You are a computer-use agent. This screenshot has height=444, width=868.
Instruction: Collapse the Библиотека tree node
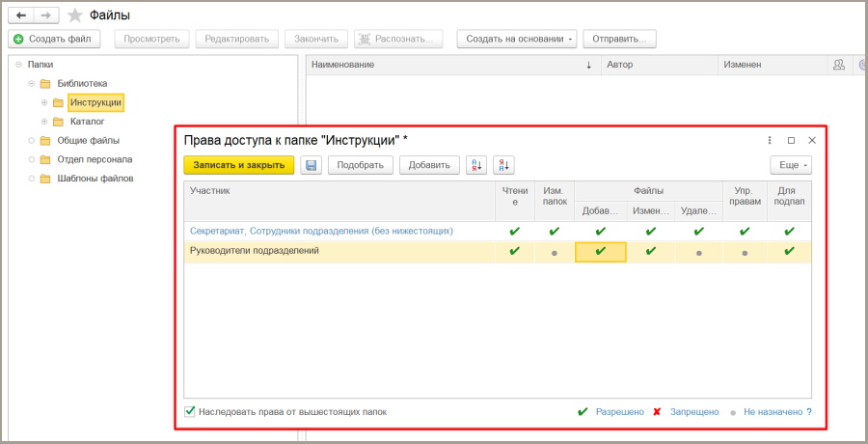pyautogui.click(x=32, y=84)
